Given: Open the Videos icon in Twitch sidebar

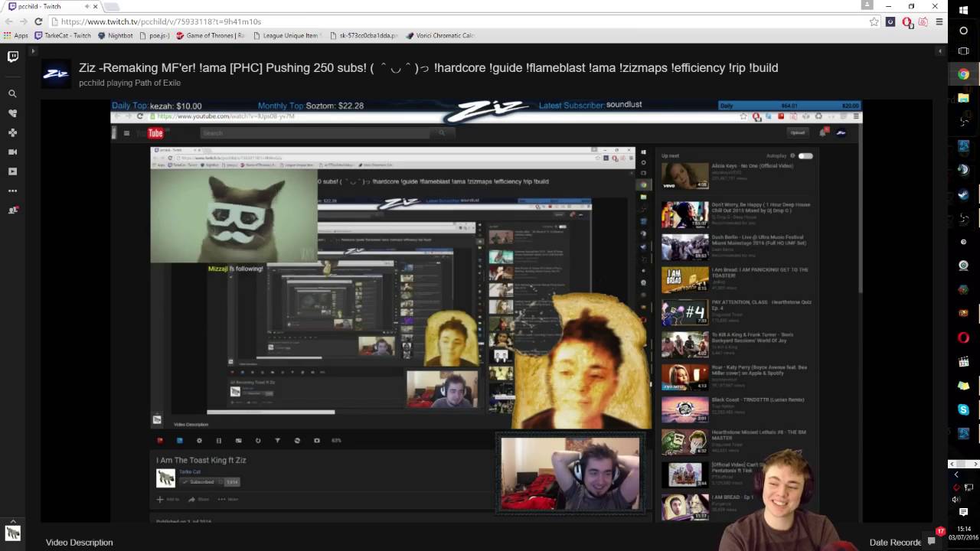Looking at the screenshot, I should tap(12, 171).
